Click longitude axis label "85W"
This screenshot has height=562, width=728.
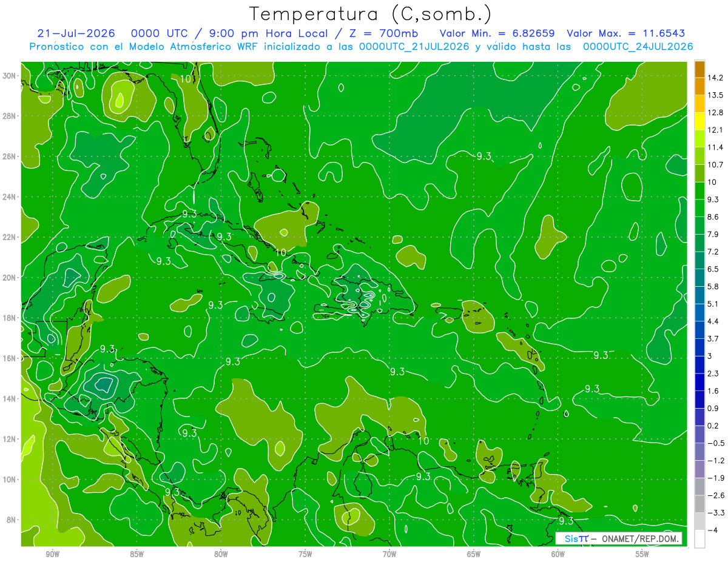(x=136, y=554)
